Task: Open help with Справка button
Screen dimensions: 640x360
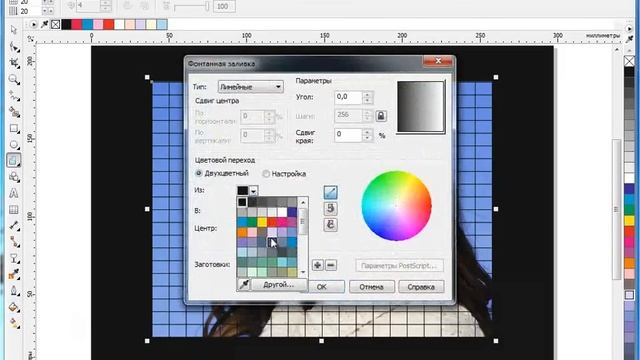Action: tap(421, 287)
